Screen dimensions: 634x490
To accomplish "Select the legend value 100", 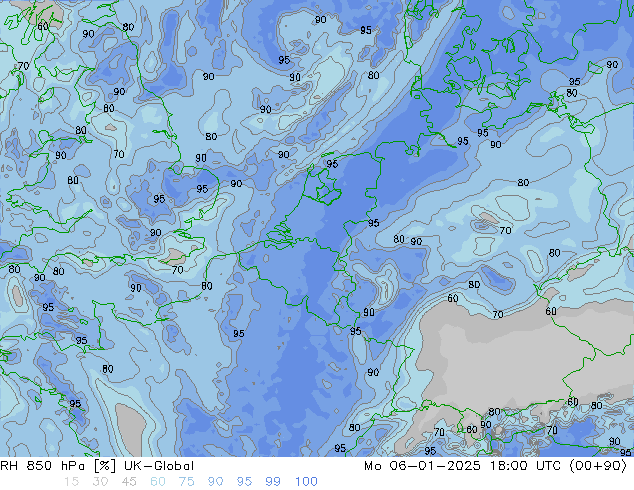I will pyautogui.click(x=306, y=482).
